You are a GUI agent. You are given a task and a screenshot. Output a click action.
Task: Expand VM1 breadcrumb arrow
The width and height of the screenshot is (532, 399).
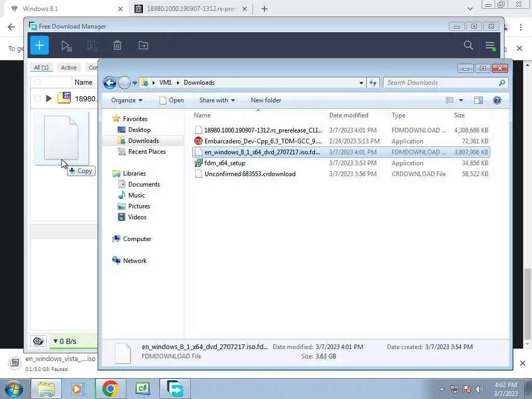point(178,83)
